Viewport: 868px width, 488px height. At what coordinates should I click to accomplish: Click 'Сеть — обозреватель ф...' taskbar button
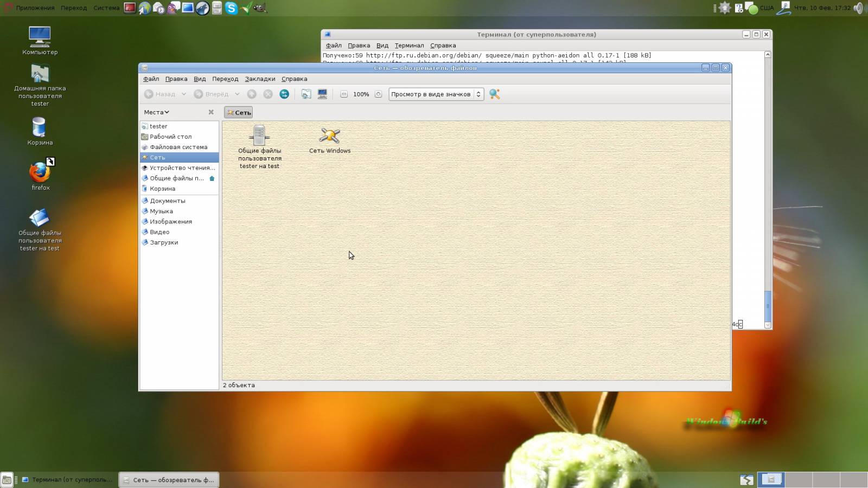169,480
